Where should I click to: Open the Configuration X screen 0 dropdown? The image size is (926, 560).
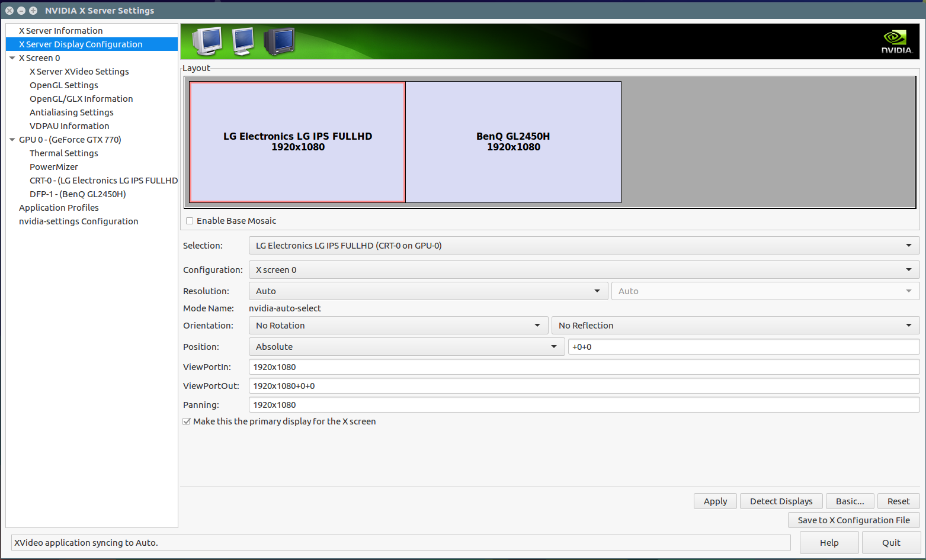click(x=584, y=270)
